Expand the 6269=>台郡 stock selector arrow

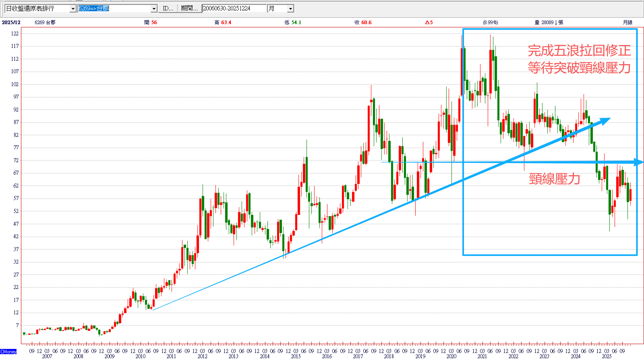tap(154, 9)
